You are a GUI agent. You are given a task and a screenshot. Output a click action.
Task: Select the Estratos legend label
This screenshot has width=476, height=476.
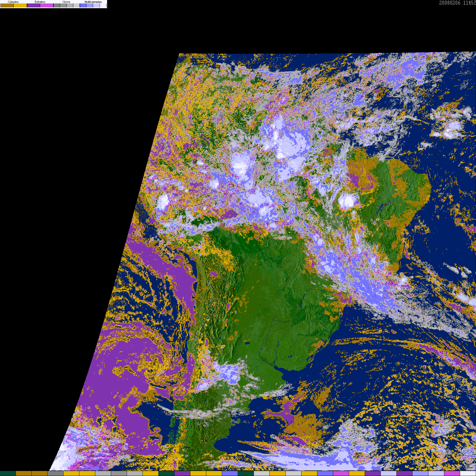coord(40,2)
